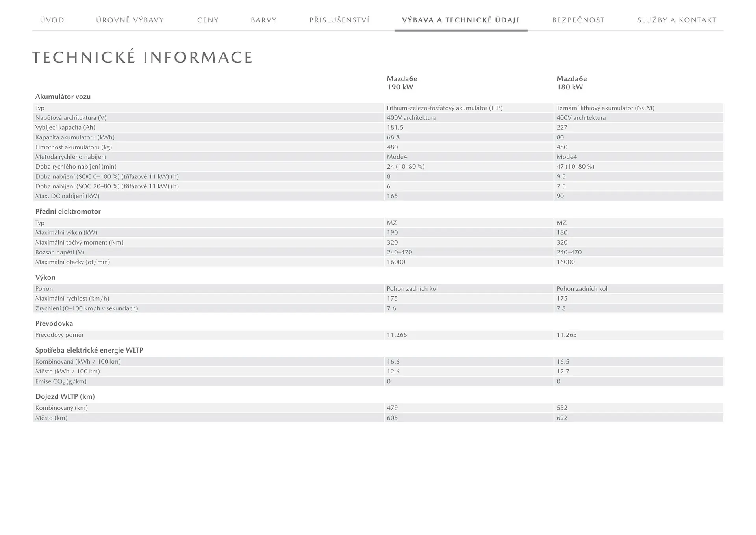Click VÝBAVA A TECHNICKÉ ÚDAJE tab
The height and width of the screenshot is (535, 756).
coord(461,20)
